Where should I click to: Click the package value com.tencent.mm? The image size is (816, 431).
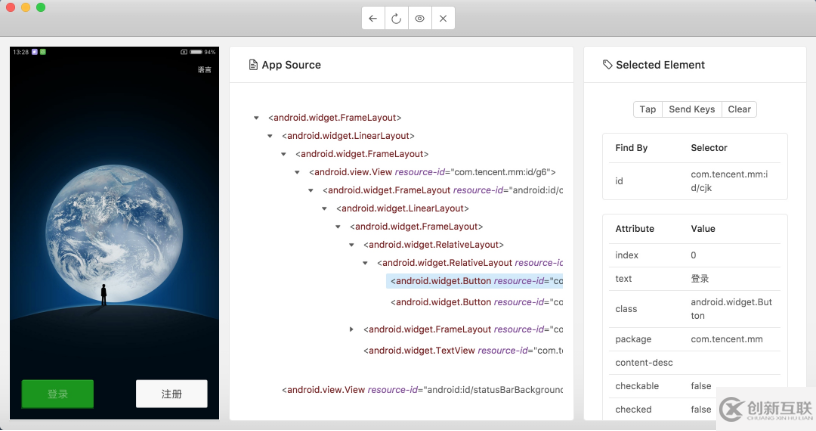726,339
